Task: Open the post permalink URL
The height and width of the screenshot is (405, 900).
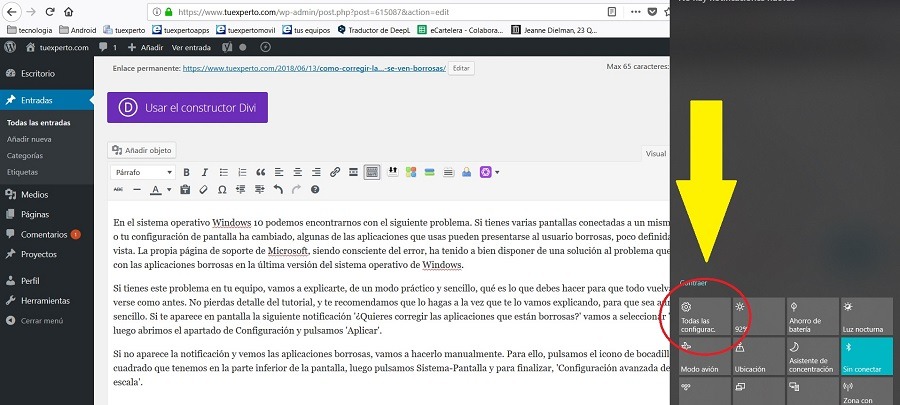Action: (x=314, y=68)
